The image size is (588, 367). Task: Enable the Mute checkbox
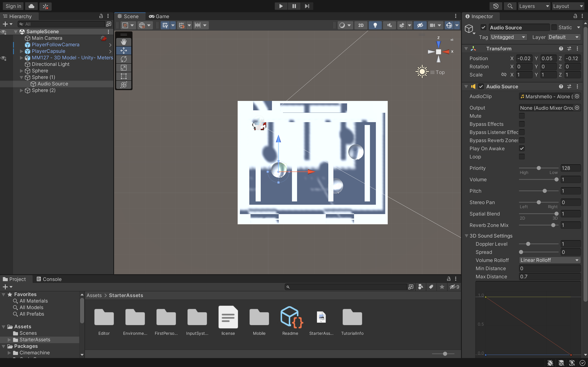coord(521,116)
